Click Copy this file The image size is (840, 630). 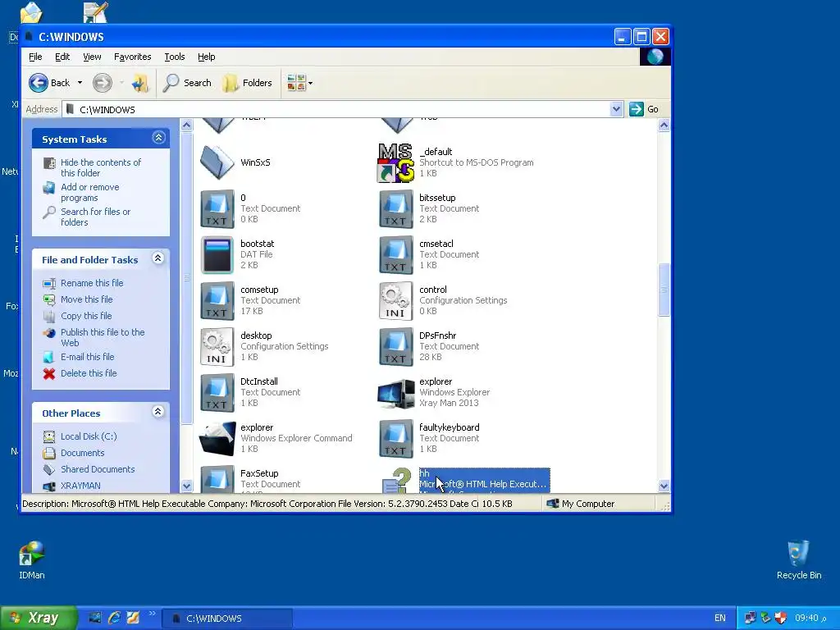click(85, 316)
